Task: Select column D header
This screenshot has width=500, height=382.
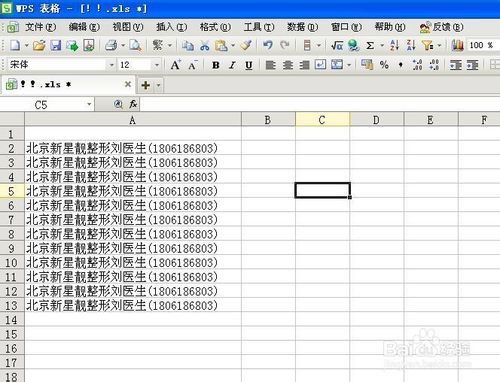Action: click(x=376, y=120)
